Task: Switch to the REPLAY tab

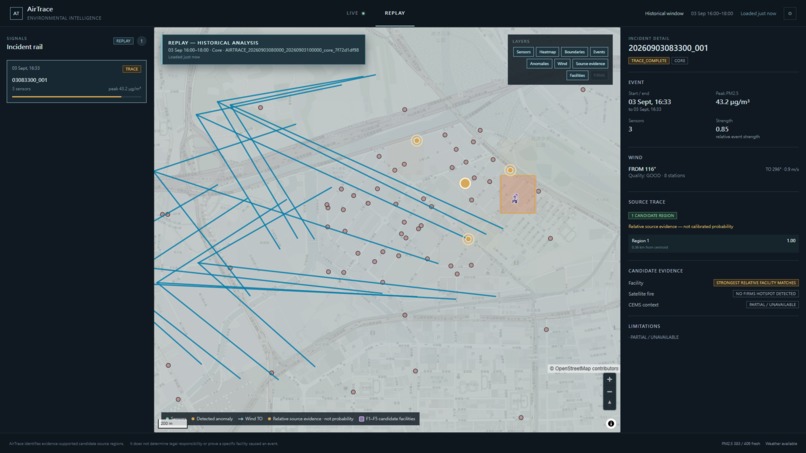Action: 395,13
